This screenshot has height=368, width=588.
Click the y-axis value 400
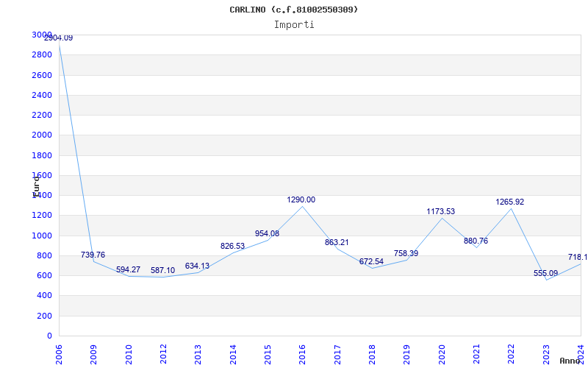44,296
